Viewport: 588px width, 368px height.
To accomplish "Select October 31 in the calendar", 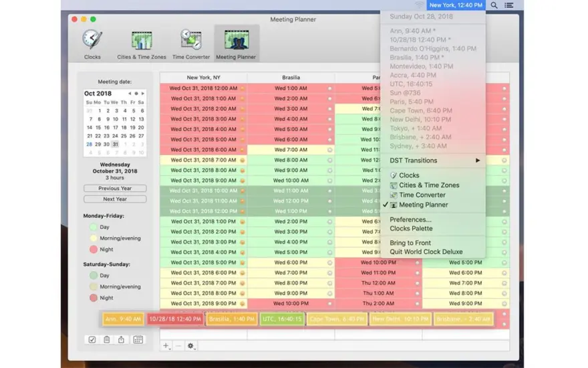I will click(x=116, y=145).
